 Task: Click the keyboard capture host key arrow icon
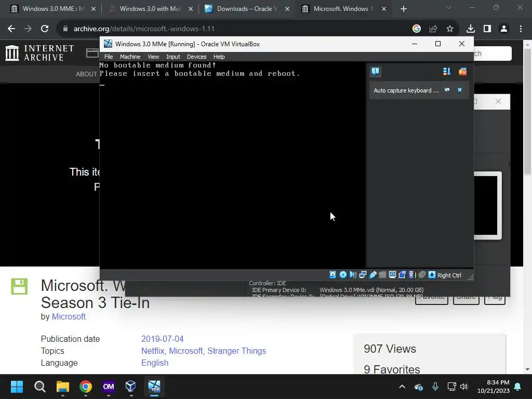pos(432,275)
